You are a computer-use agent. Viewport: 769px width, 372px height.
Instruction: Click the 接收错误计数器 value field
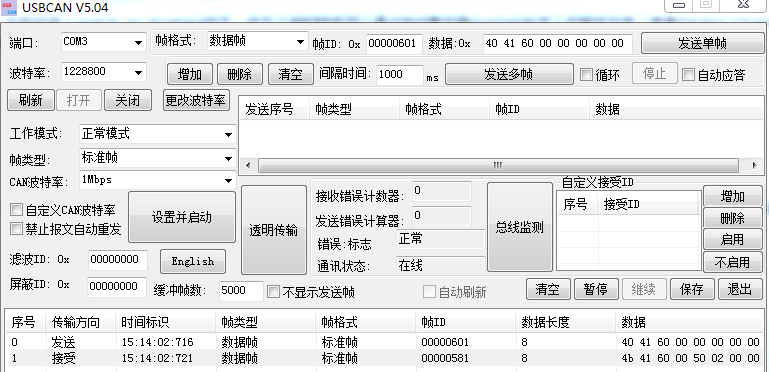click(x=441, y=192)
